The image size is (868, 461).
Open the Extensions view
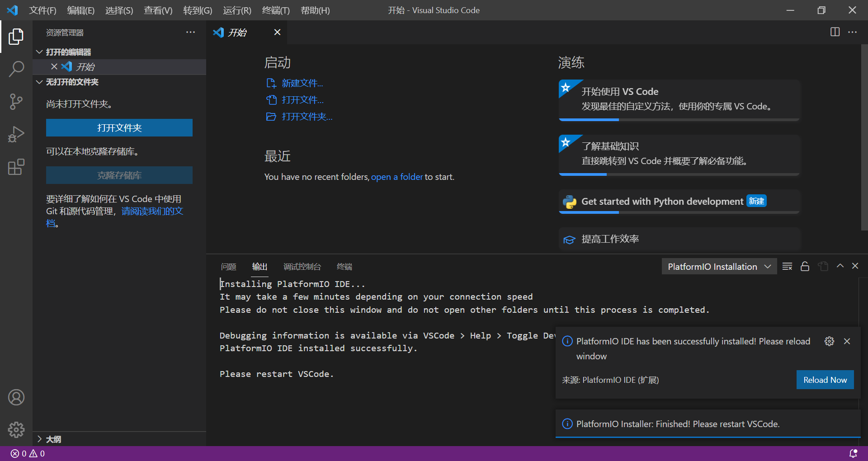(x=16, y=167)
